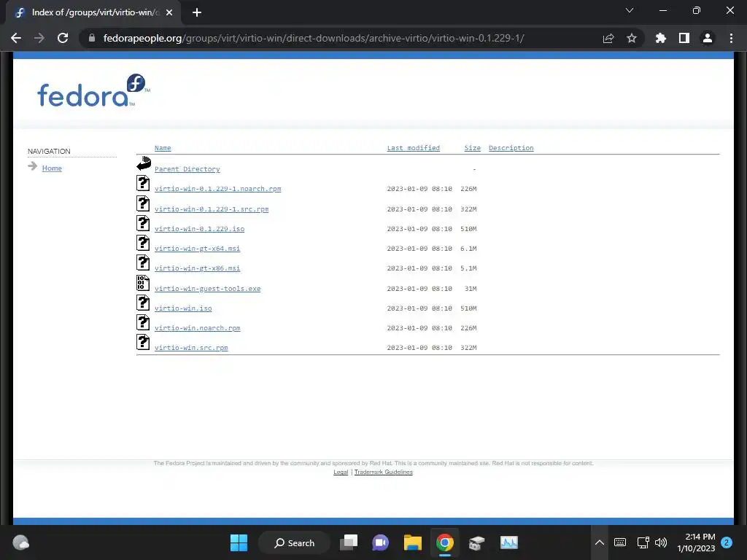Click the taskbar Search box
Image resolution: width=747 pixels, height=560 pixels.
(x=294, y=542)
